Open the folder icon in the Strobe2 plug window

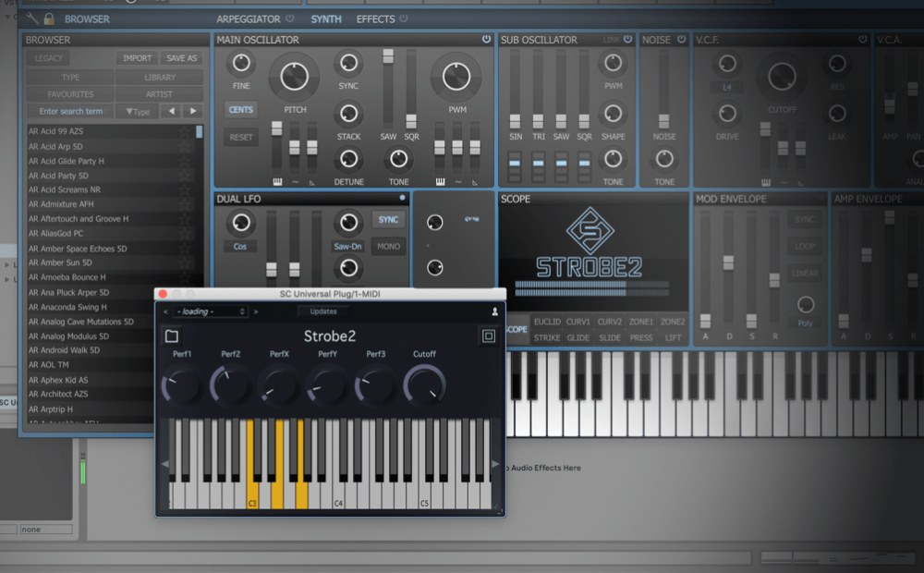point(172,336)
